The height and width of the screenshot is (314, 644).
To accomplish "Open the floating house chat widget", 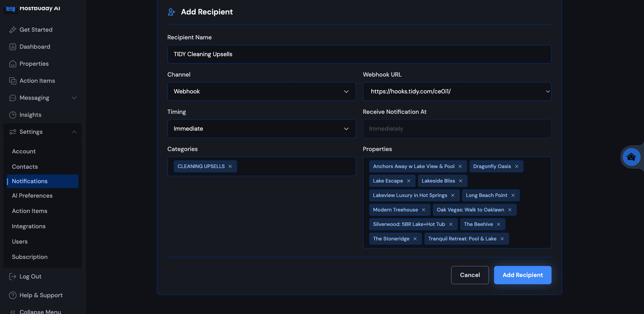I will coord(632,157).
